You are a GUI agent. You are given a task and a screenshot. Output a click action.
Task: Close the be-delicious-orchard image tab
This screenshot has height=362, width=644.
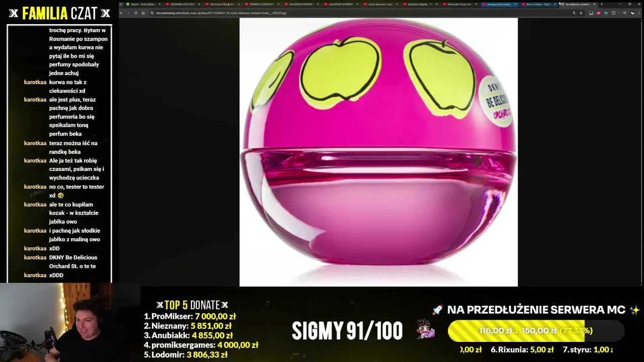pyautogui.click(x=594, y=4)
